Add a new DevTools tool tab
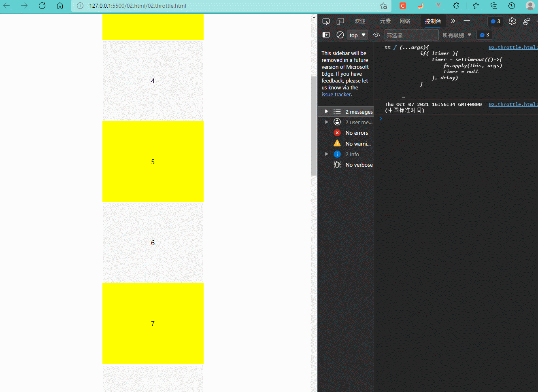Viewport: 538px width, 392px height. pyautogui.click(x=467, y=21)
